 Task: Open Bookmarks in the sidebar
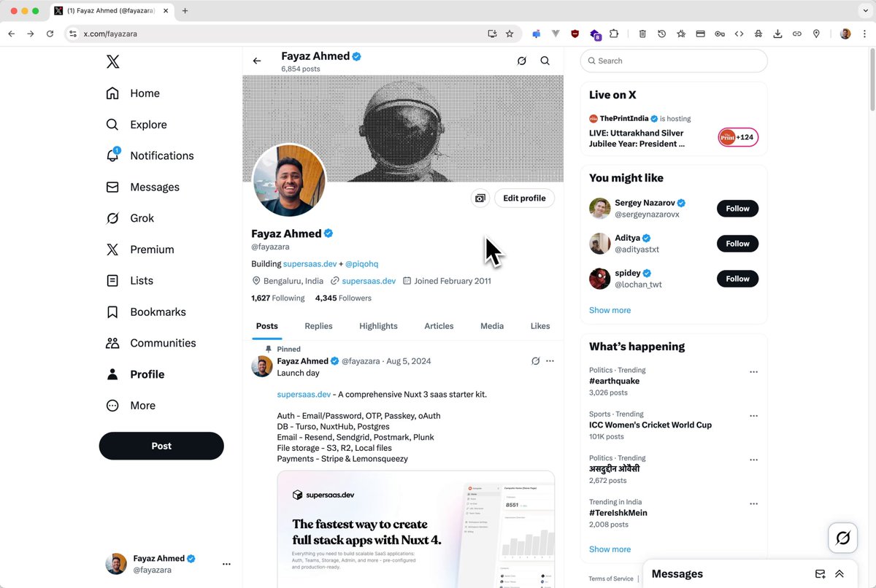[x=146, y=312]
